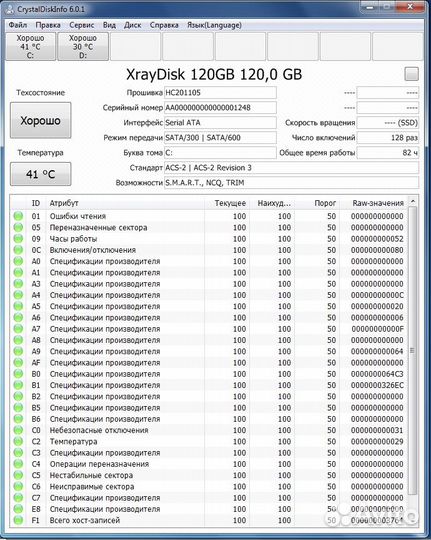Click green status icon for attribute 09
Screen dimensions: 431x540
pyautogui.click(x=18, y=239)
